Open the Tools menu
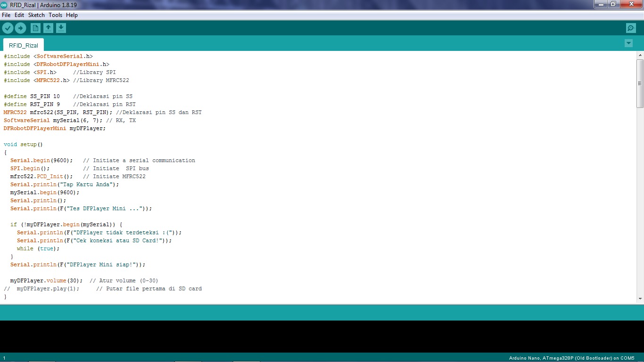This screenshot has height=362, width=644. tap(55, 15)
